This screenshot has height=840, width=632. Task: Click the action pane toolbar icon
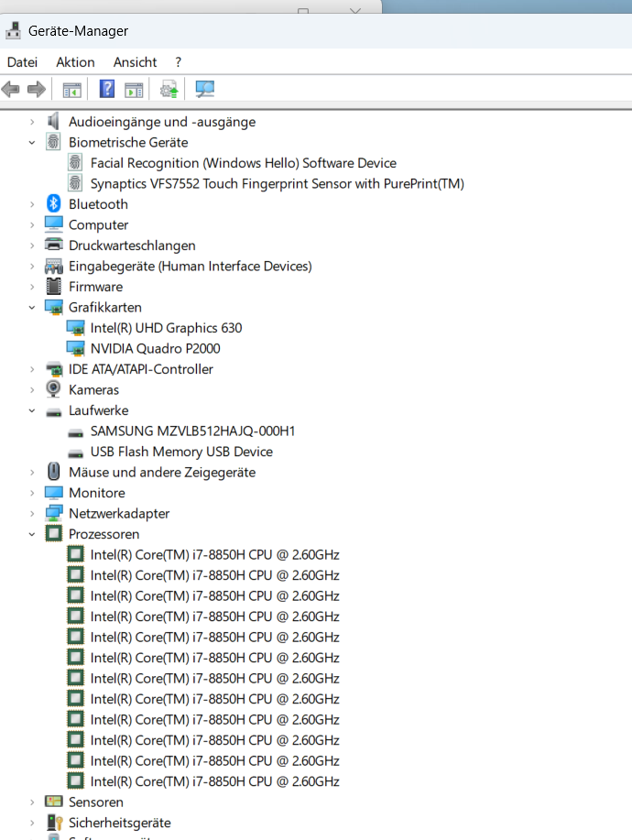(x=134, y=90)
